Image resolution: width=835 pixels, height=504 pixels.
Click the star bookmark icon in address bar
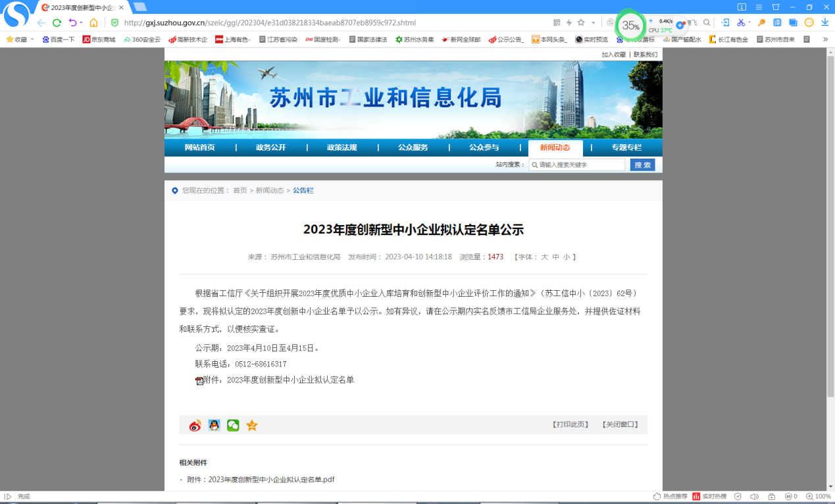pyautogui.click(x=581, y=22)
